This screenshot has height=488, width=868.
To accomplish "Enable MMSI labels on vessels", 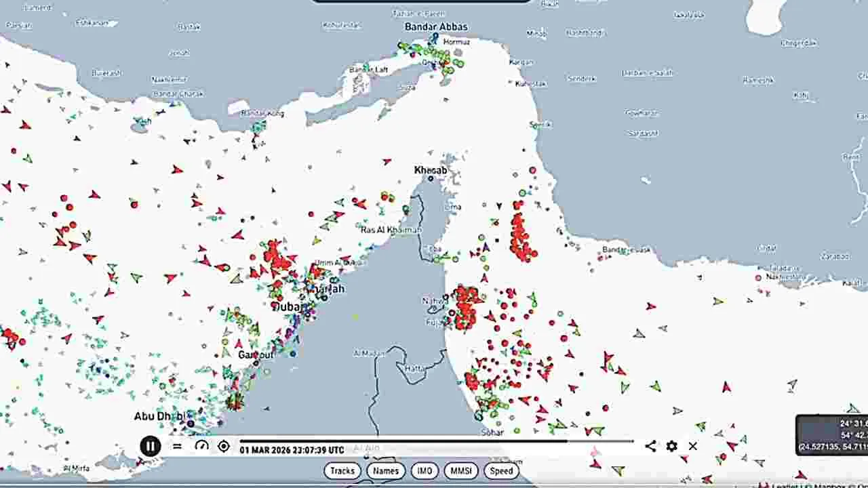I will pos(461,470).
